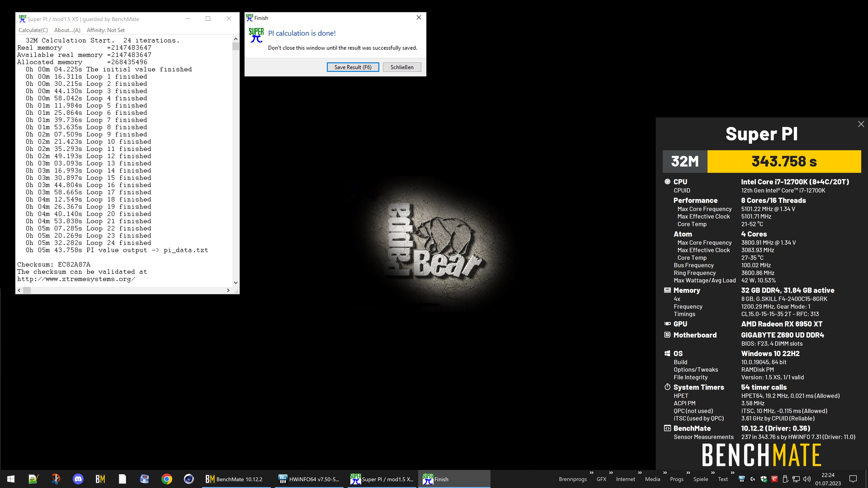This screenshot has width=868, height=488.
Task: Click the PI value output pi_data.txt line
Action: click(117, 250)
